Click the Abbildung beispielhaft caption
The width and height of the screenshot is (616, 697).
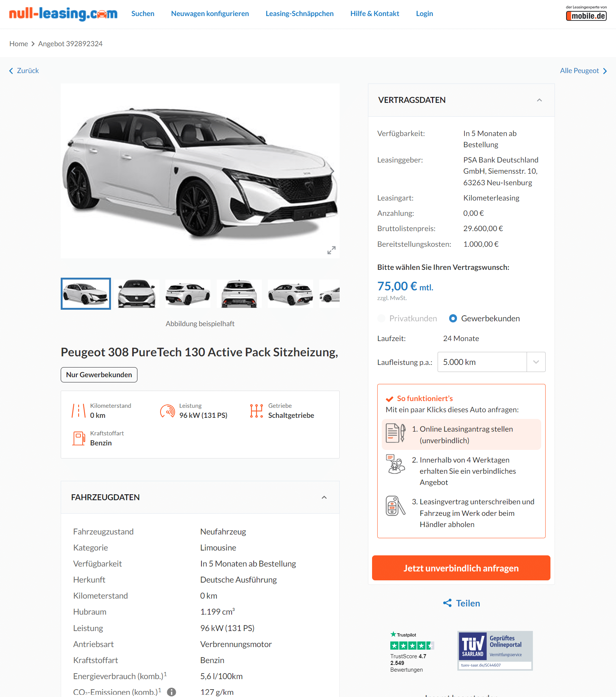(x=200, y=324)
